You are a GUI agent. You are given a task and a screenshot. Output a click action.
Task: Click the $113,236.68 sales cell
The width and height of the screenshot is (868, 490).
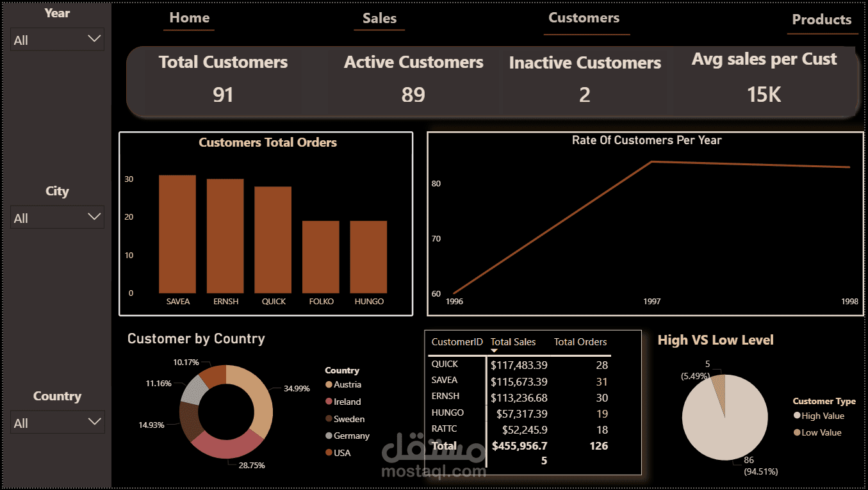pyautogui.click(x=519, y=398)
